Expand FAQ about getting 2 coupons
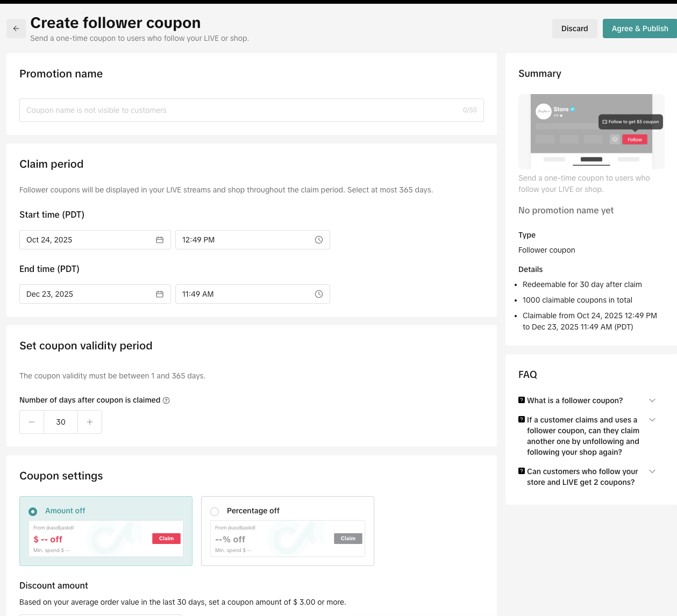Viewport: 677px width, 616px height. click(x=652, y=471)
